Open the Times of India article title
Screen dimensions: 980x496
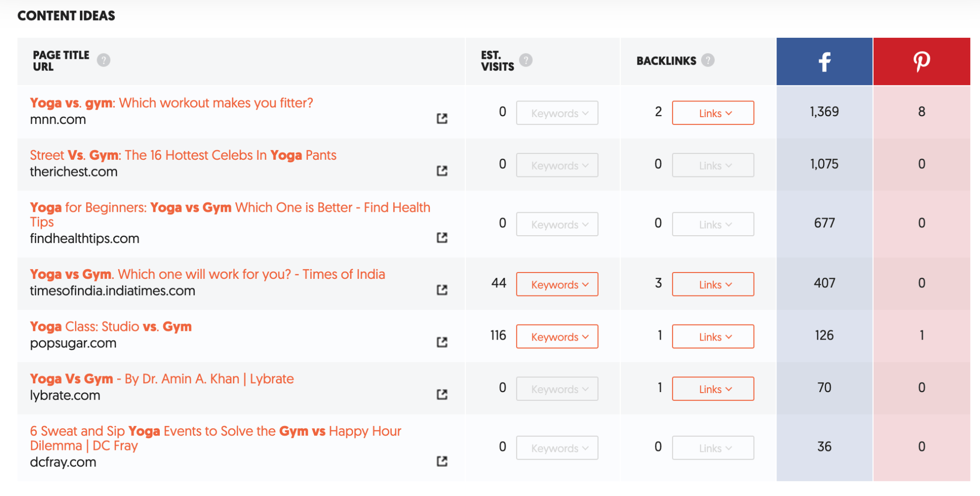pos(207,274)
